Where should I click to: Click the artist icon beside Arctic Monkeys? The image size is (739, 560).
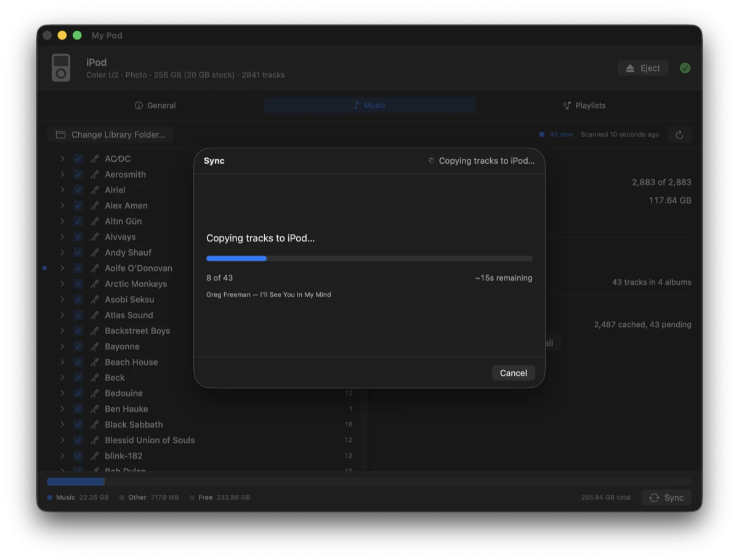click(94, 284)
